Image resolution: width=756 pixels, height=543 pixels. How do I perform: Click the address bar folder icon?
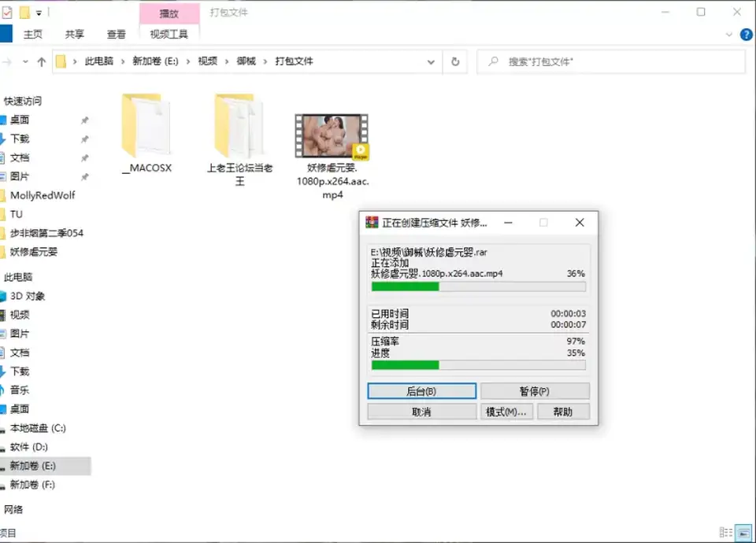61,61
